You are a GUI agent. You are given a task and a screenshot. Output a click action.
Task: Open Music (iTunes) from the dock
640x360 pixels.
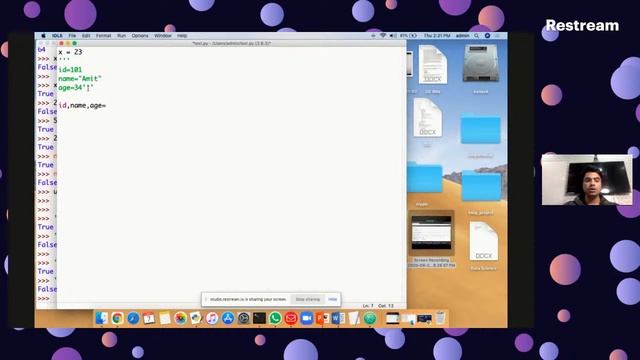[212, 318]
